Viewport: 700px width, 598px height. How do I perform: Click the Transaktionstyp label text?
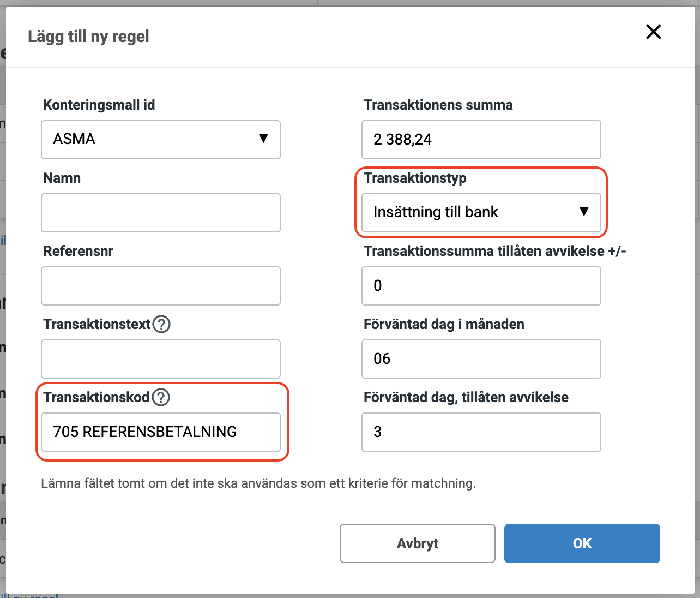(415, 178)
